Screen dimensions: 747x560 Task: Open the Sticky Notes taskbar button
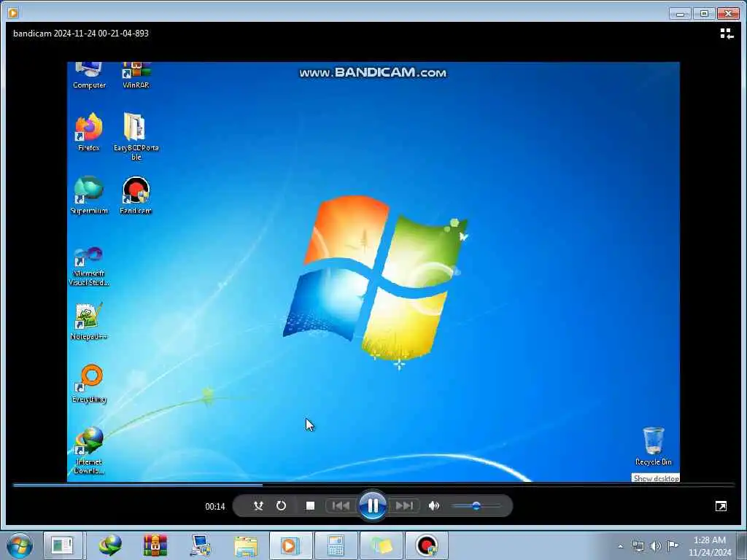pyautogui.click(x=381, y=545)
